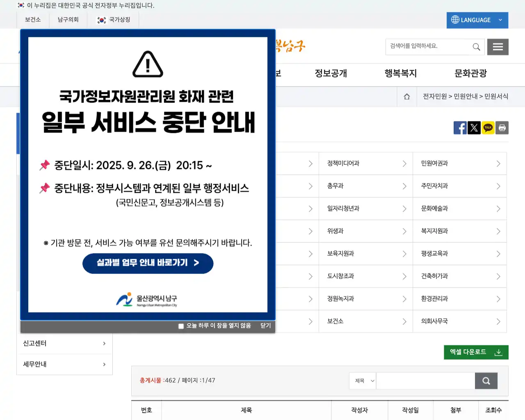
Task: Expand 신고센터 sidebar item
Action: [64, 343]
